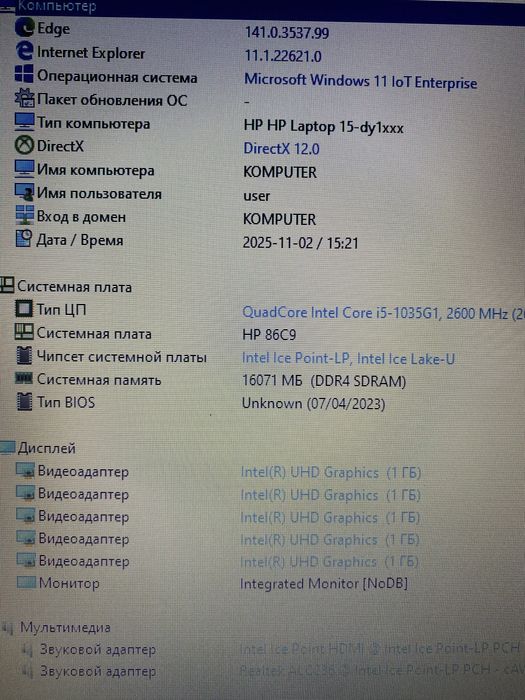Select the Системная память label
This screenshot has width=525, height=700.
(x=99, y=380)
